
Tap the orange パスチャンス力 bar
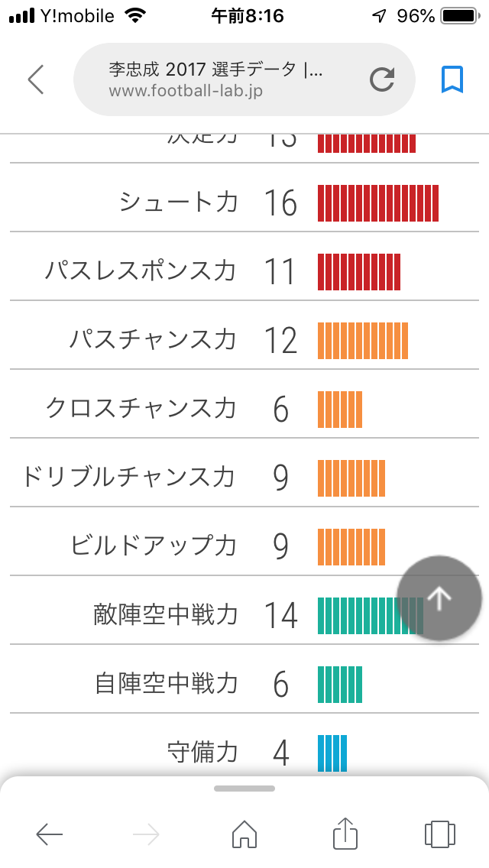[363, 341]
